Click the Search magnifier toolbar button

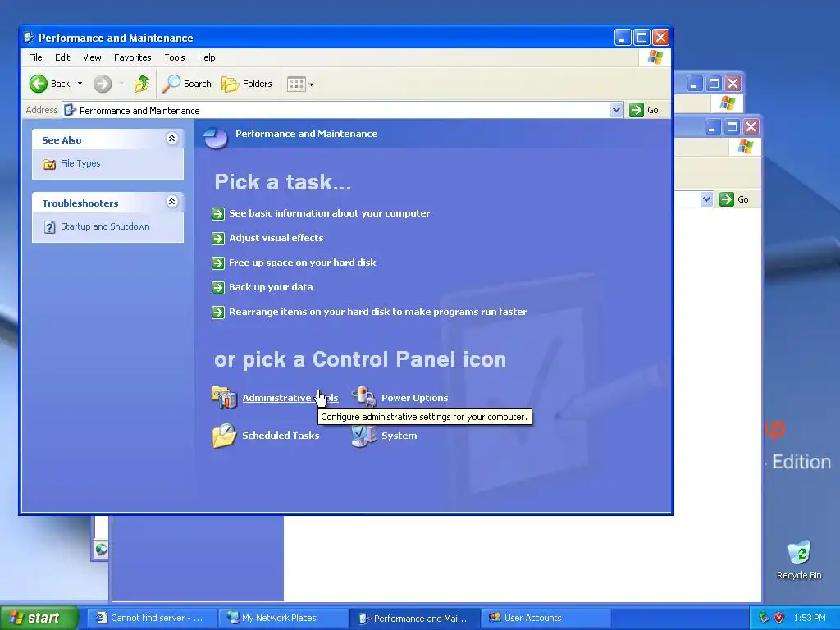point(186,84)
